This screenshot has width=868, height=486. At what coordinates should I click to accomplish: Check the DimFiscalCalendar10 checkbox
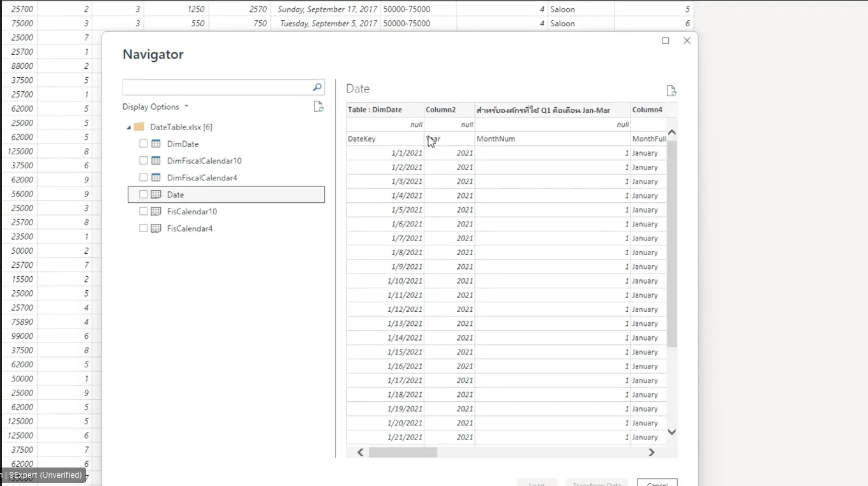(x=144, y=161)
